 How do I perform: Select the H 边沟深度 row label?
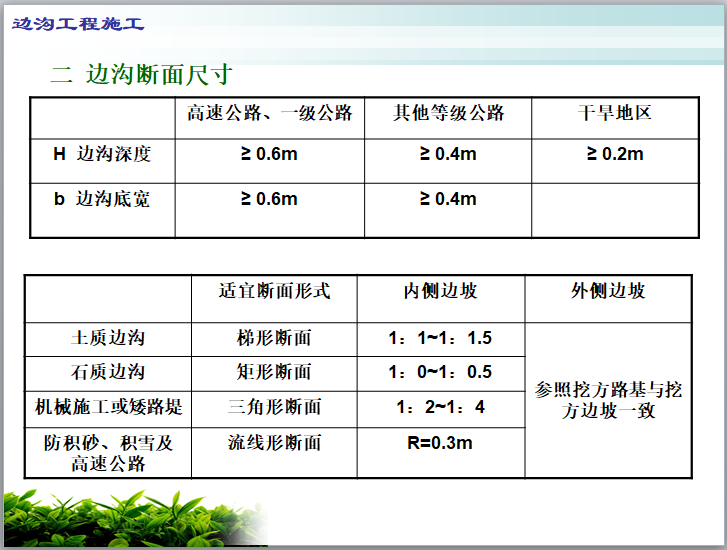102,154
